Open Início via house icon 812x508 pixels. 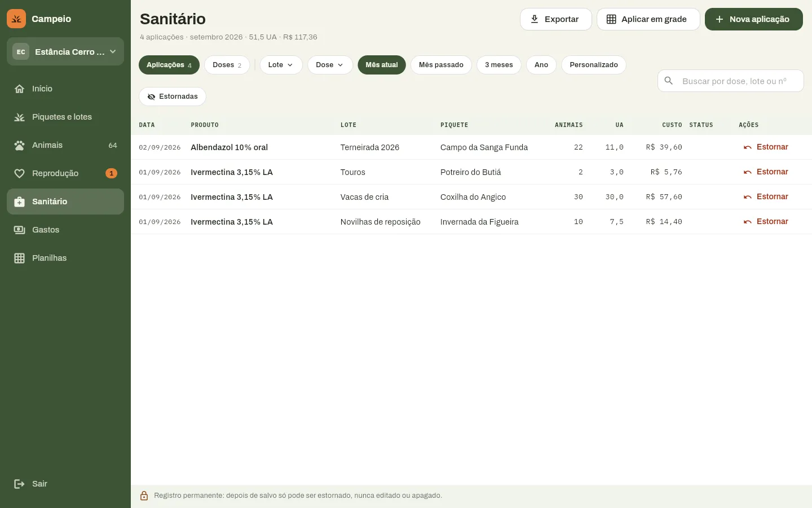click(19, 89)
